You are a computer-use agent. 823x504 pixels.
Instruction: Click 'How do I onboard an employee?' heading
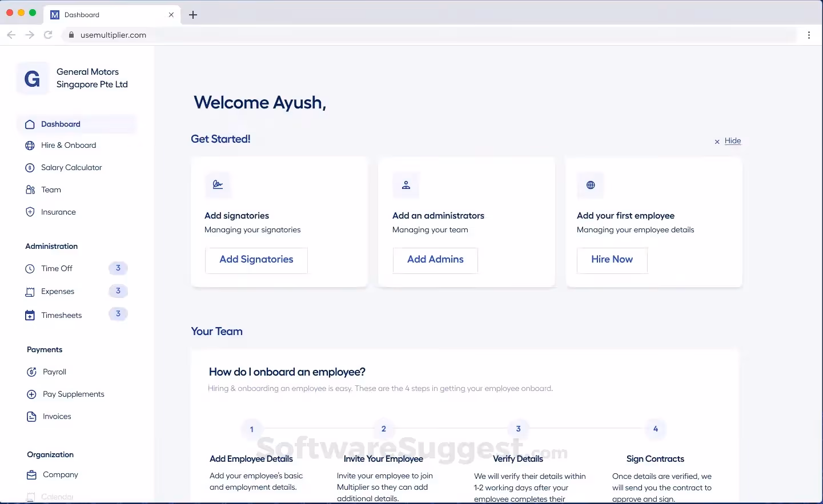(287, 372)
